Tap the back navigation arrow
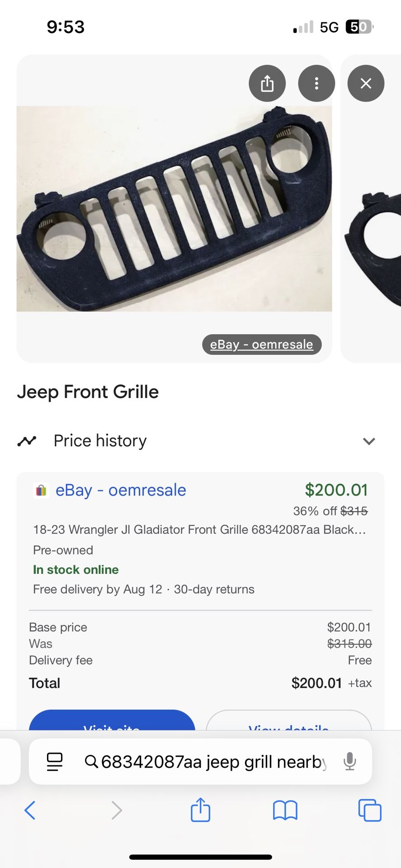 pyautogui.click(x=30, y=811)
